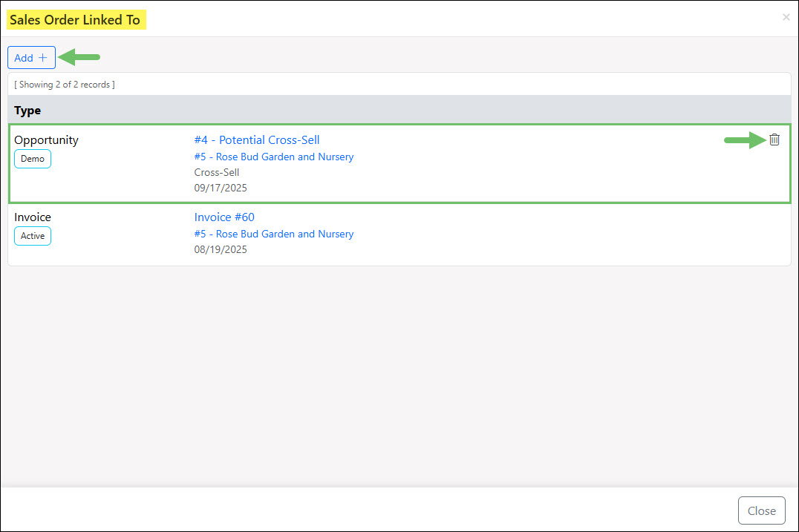Click the Cross-Sell label in the Opportunity row

[217, 172]
